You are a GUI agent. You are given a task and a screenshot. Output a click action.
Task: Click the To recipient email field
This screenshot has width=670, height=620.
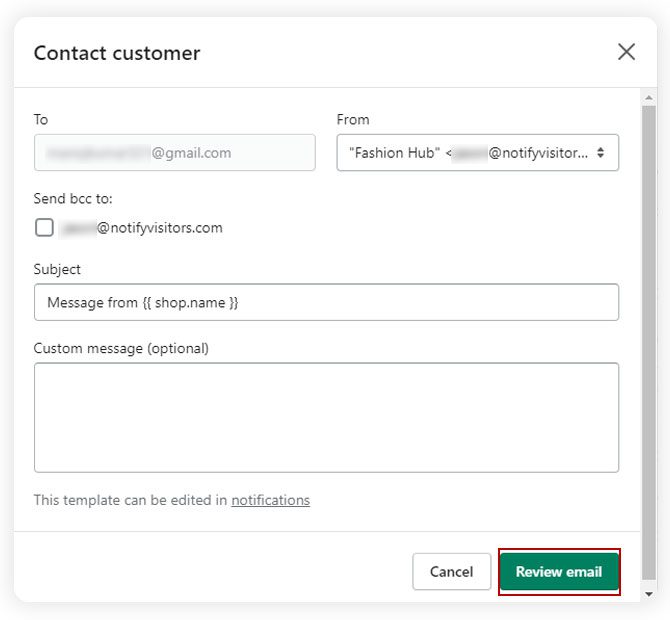point(174,153)
